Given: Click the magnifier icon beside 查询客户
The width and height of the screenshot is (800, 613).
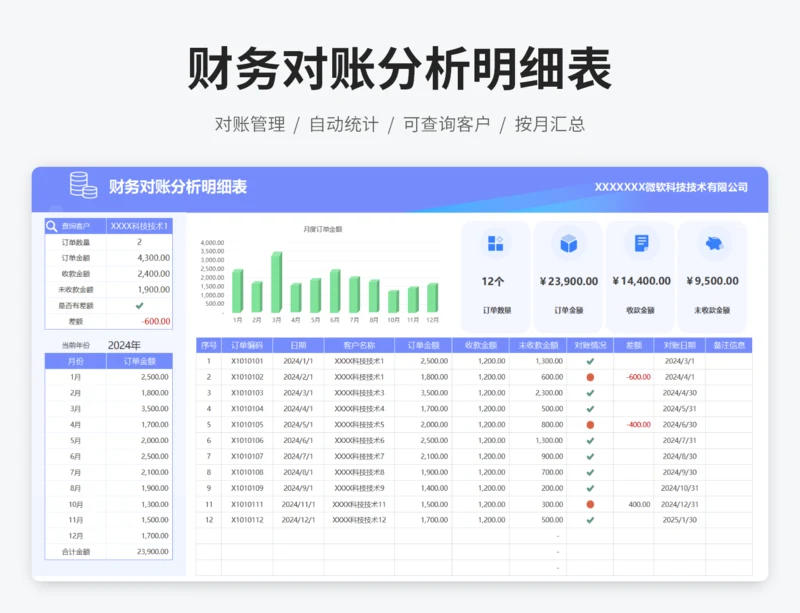Looking at the screenshot, I should pos(52,226).
